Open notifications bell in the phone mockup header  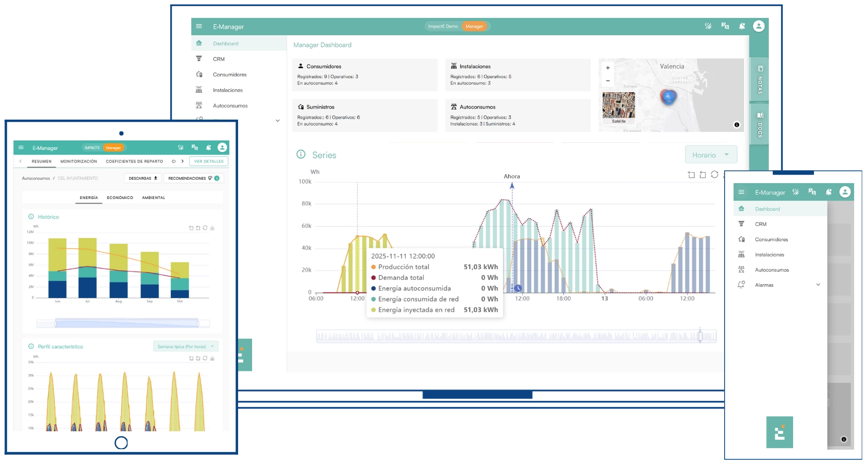[828, 192]
